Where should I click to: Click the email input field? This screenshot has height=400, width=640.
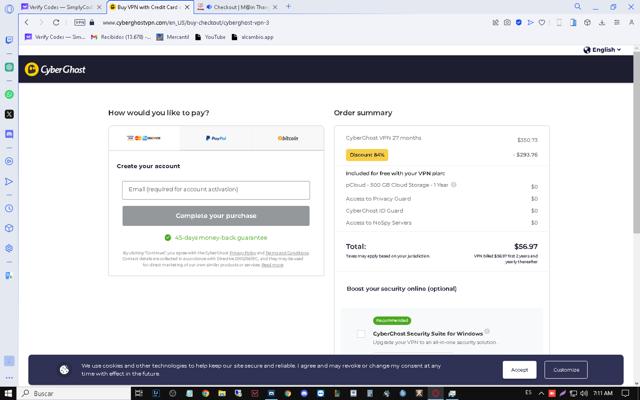click(x=216, y=190)
